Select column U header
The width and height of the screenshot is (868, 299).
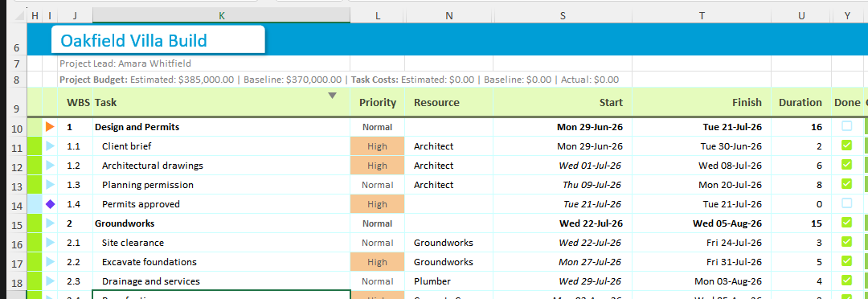(801, 16)
